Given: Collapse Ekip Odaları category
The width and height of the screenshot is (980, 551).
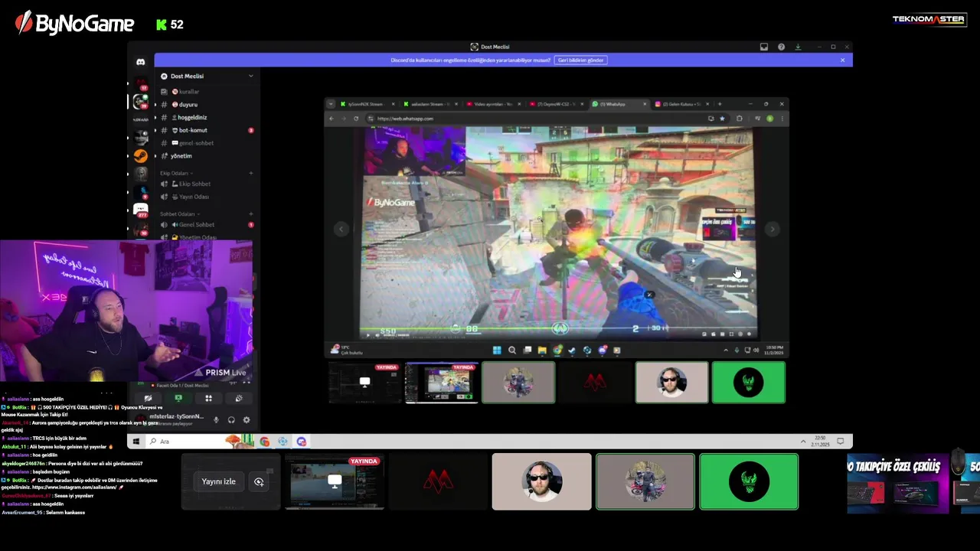Looking at the screenshot, I should click(175, 173).
